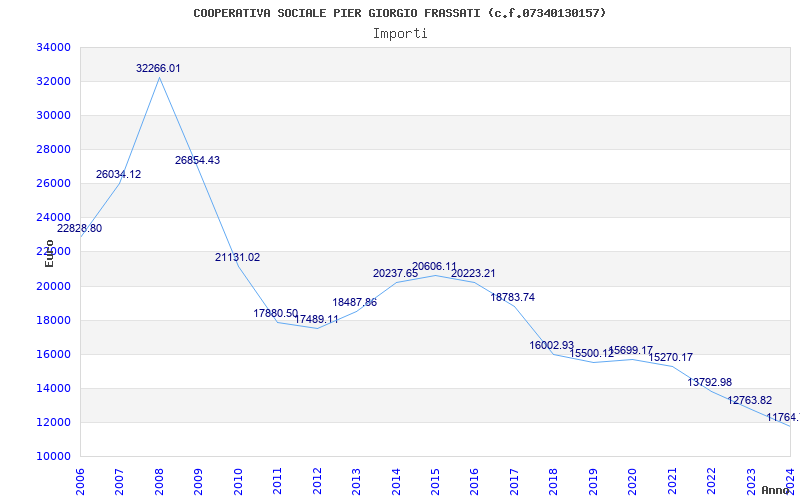The width and height of the screenshot is (800, 500).
Task: Click the x-axis year 2016
Action: coord(474,481)
